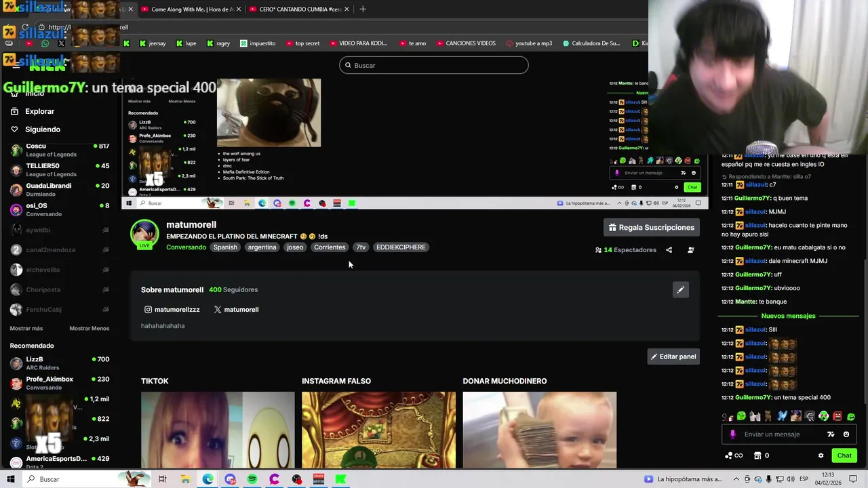Screen dimensions: 868x488
Task: Open offline channel elchevelito
Action: [60, 270]
